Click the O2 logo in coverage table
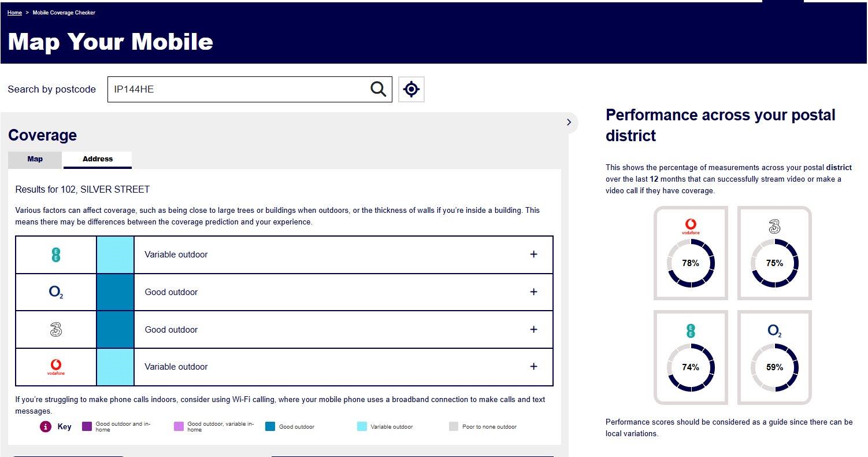Viewport: 868px width, 457px height. pos(56,293)
